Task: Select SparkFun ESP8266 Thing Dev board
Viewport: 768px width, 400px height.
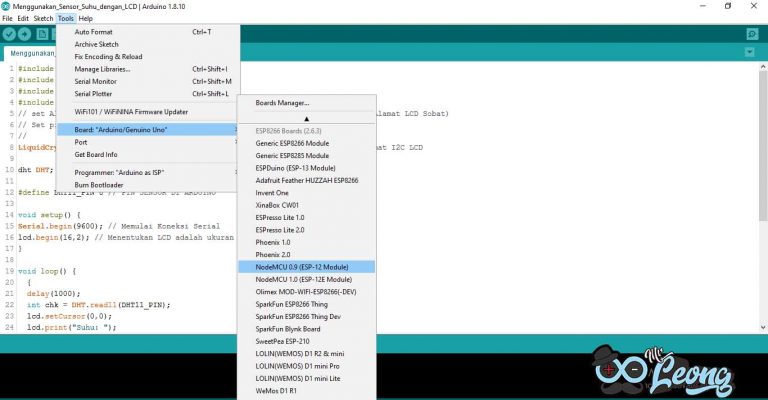Action: tap(307, 316)
